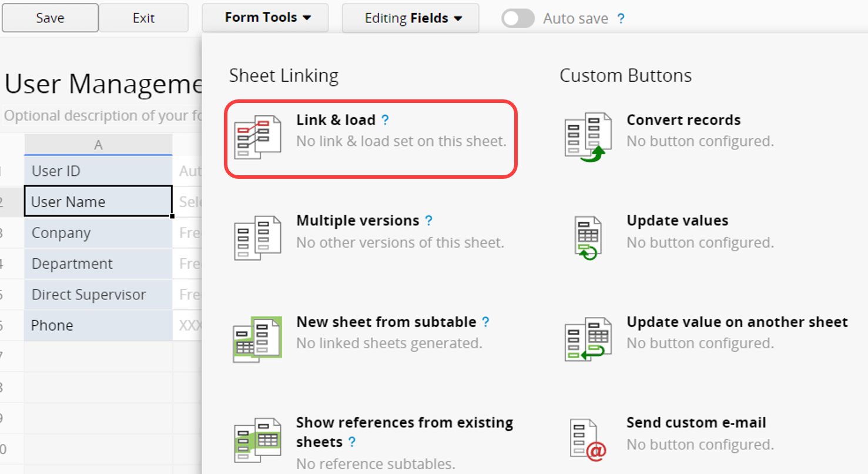
Task: Toggle the Auto save switch
Action: (x=518, y=18)
